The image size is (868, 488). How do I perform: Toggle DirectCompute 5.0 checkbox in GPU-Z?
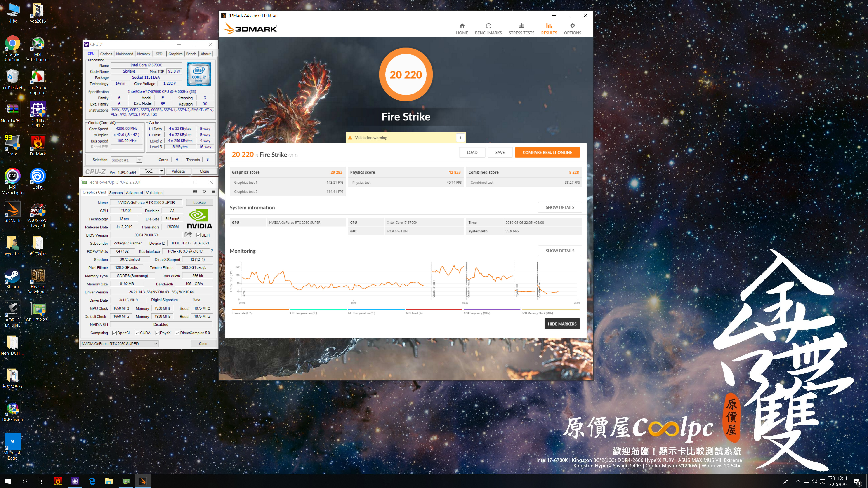[177, 333]
